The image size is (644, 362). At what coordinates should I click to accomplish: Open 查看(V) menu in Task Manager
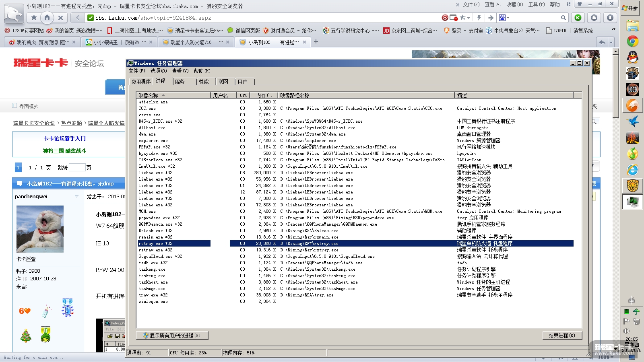(180, 71)
